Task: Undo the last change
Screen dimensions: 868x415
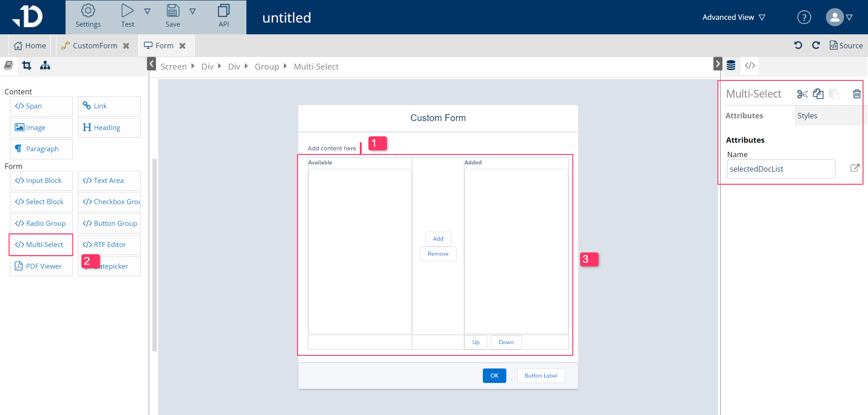Action: (798, 45)
